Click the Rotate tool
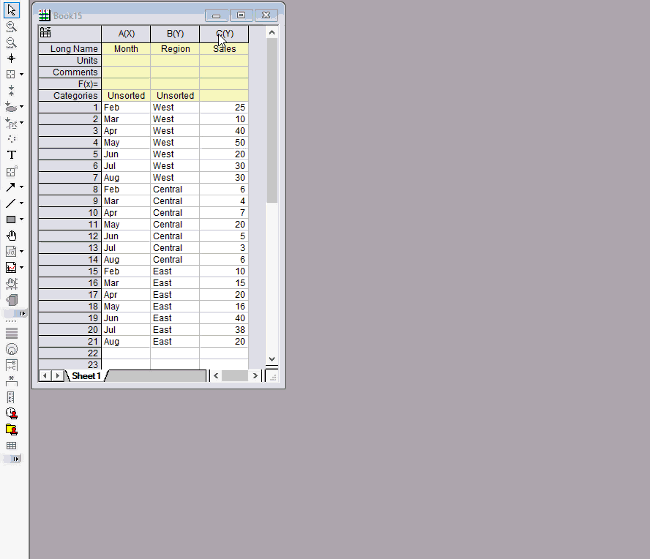The image size is (650, 559). click(12, 300)
